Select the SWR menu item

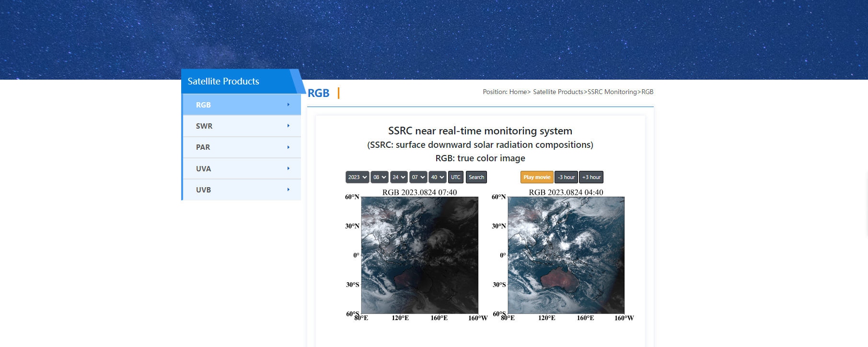point(204,126)
